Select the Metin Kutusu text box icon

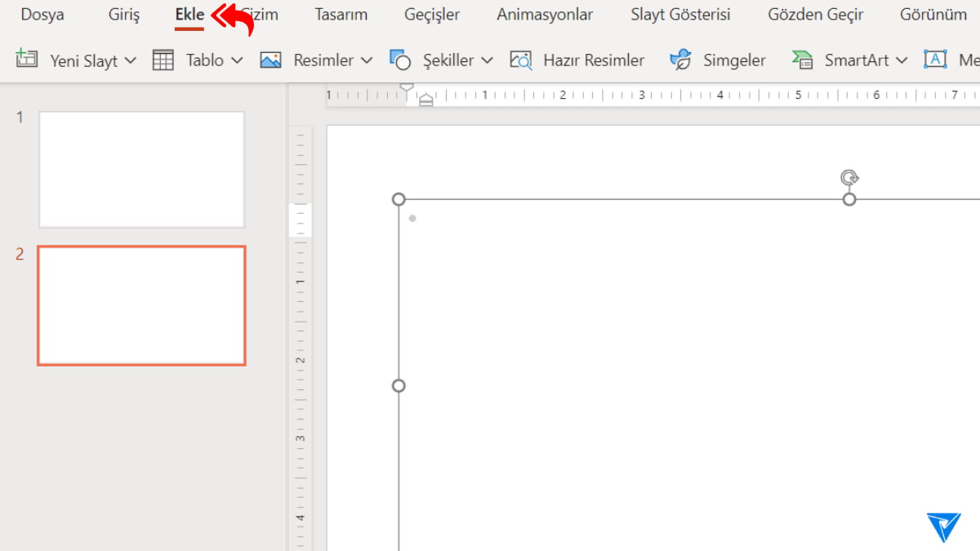[x=936, y=60]
